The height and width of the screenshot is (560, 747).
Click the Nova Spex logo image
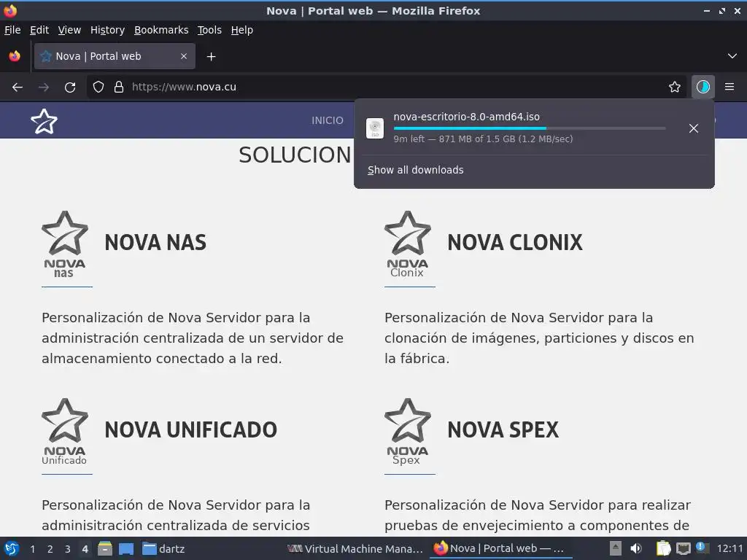click(x=408, y=432)
